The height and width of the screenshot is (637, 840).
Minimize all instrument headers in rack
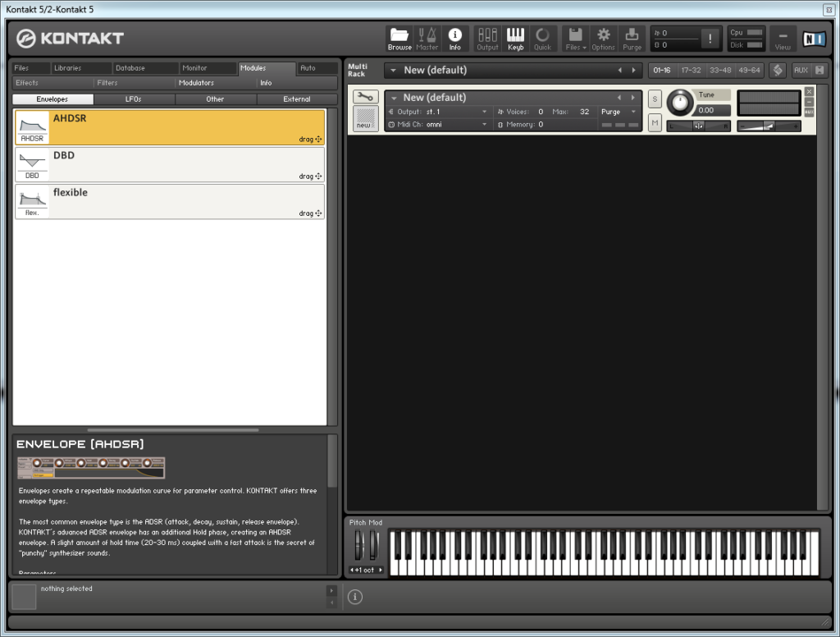[819, 71]
